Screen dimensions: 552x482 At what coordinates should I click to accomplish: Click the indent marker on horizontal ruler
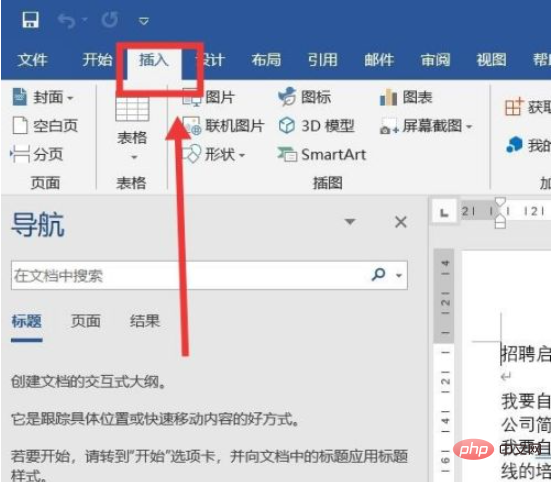click(500, 213)
